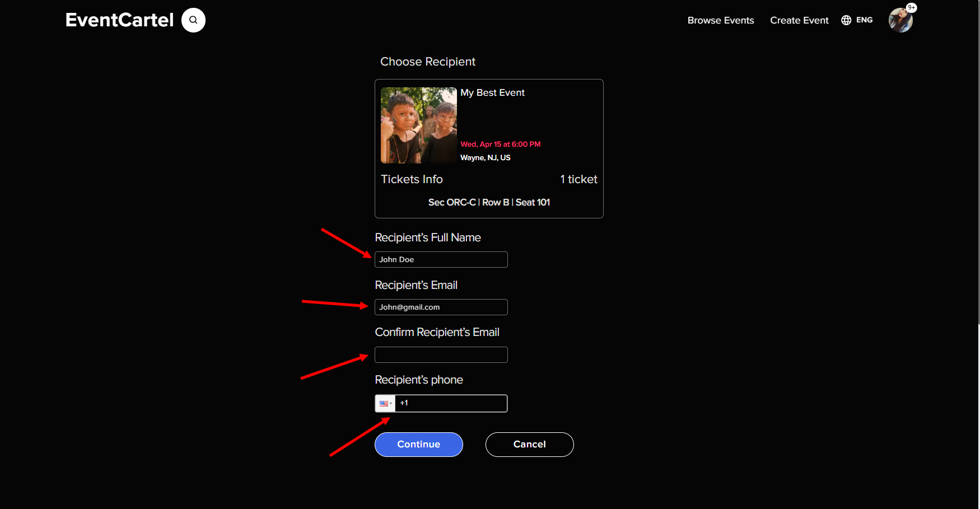
Task: Go to Browse Events
Action: [720, 20]
